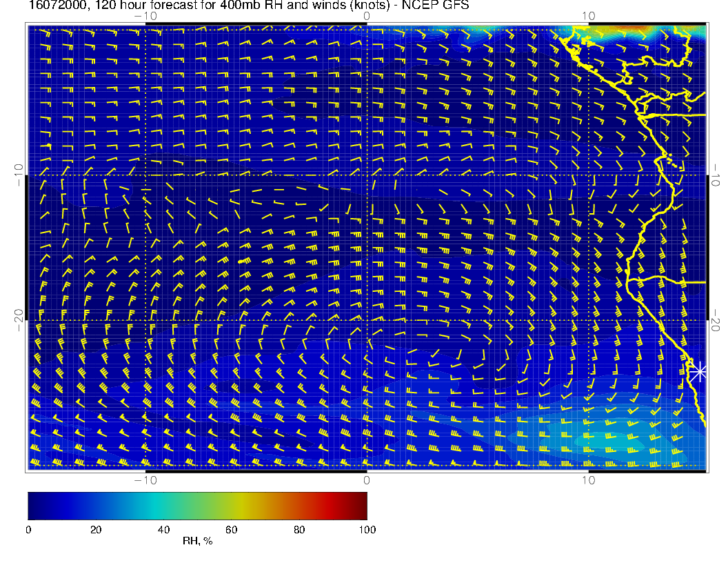Click the '-10' longitude label above the map

(145, 17)
